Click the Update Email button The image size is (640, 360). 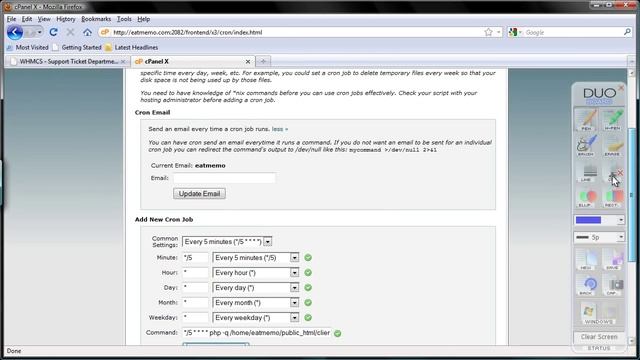199,193
